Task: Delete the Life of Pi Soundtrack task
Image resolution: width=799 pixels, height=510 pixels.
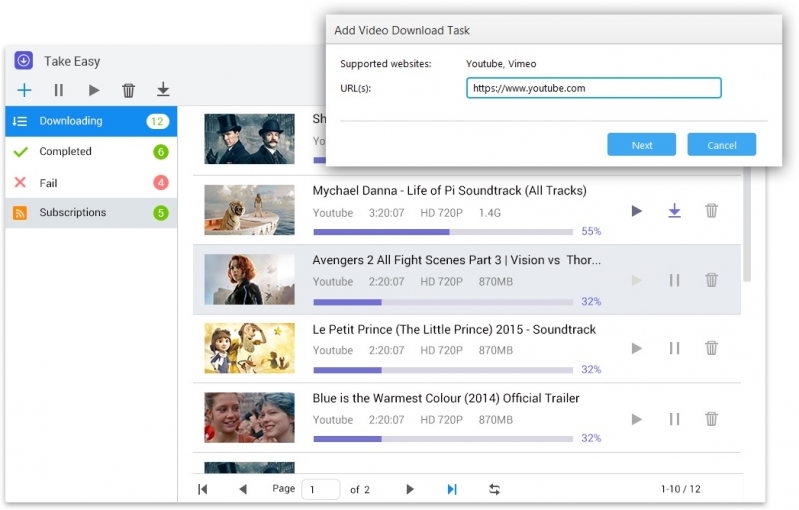Action: (x=711, y=210)
